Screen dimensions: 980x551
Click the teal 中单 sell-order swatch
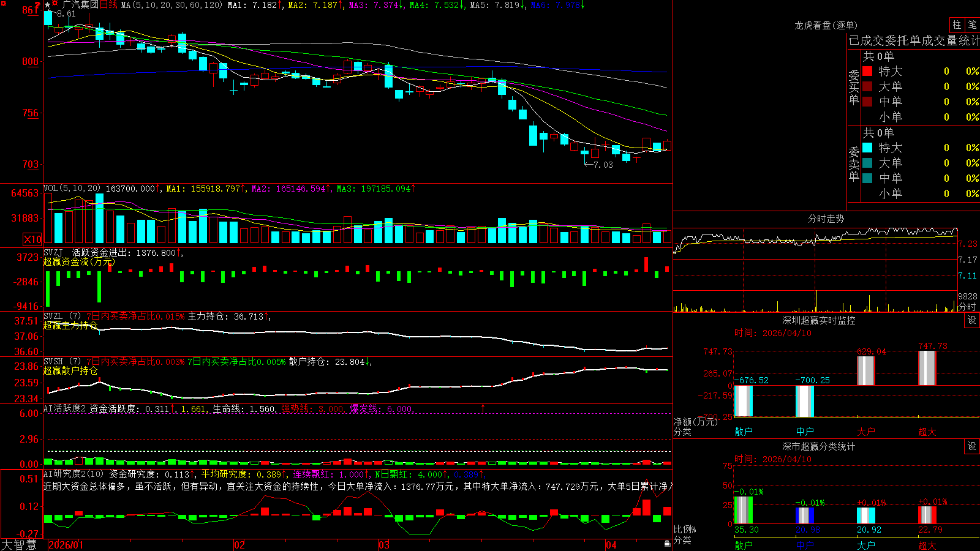tap(867, 178)
